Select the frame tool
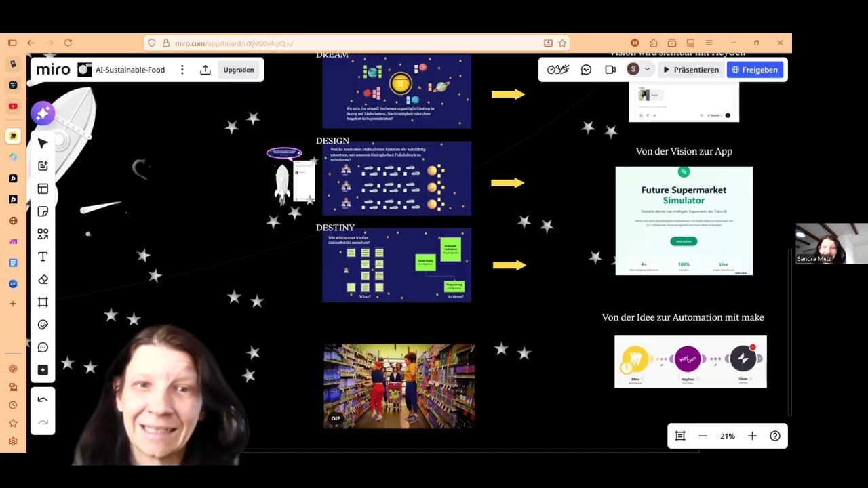The width and height of the screenshot is (868, 488). tap(43, 302)
